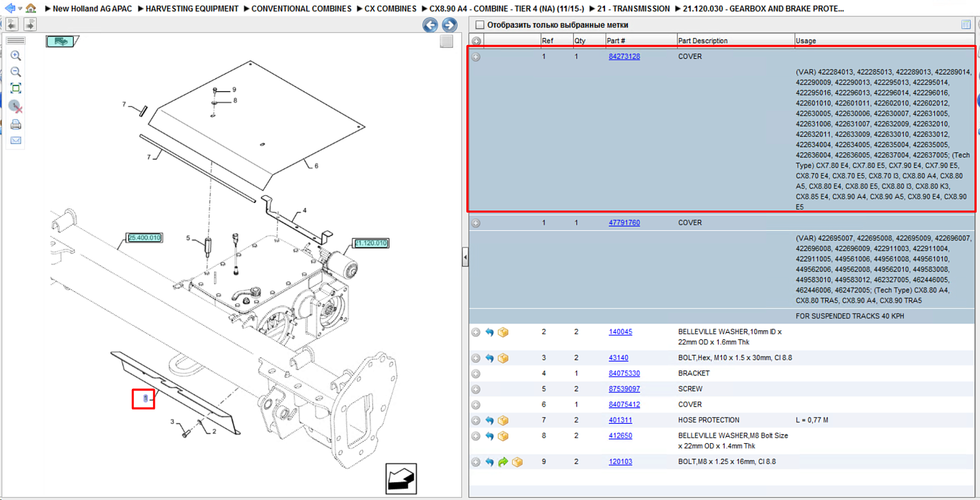Print the diagram with printer icon
This screenshot has height=500, width=980.
coord(16,124)
